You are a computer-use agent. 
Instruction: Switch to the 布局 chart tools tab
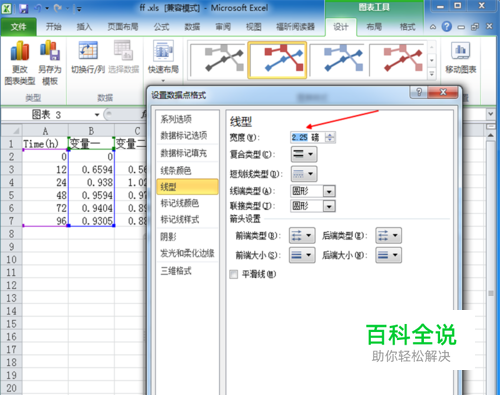pos(374,27)
